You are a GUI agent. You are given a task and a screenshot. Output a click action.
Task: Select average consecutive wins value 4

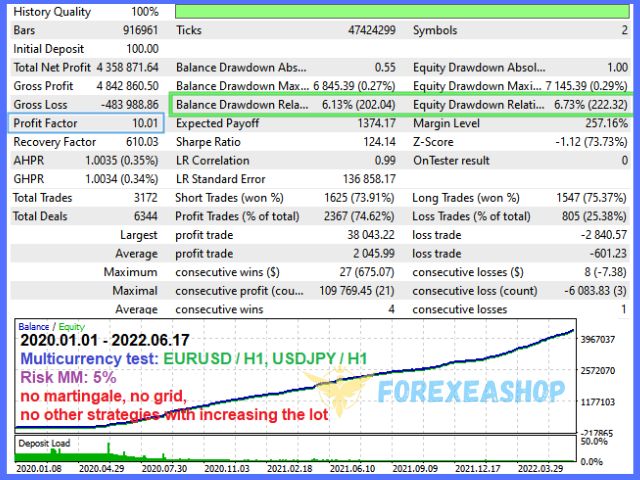click(x=391, y=309)
